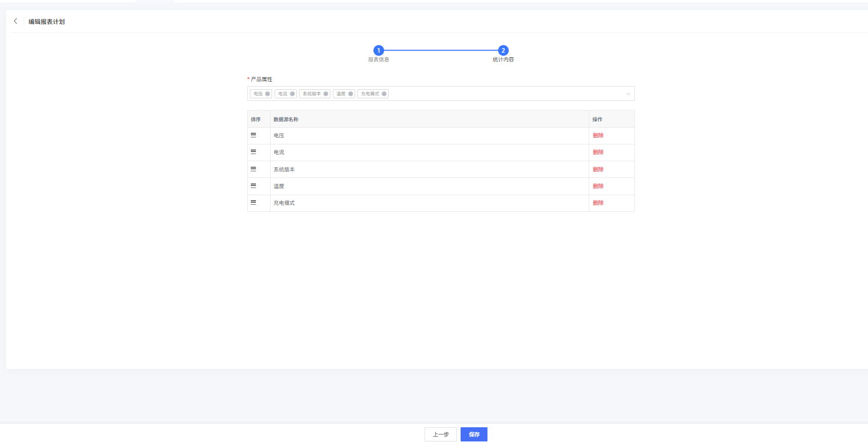Select step 2 统计内容 circle
The width and height of the screenshot is (868, 445).
(x=503, y=51)
